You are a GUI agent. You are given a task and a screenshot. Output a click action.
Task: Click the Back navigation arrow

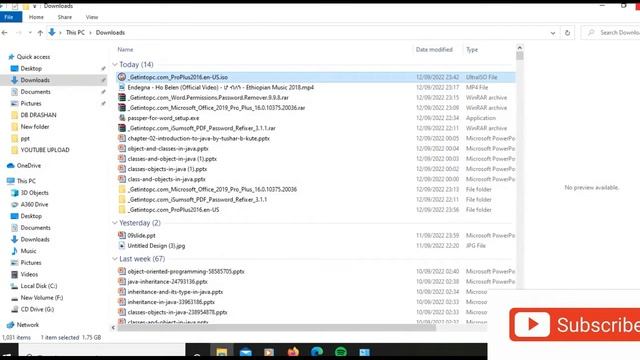[x=4, y=33]
